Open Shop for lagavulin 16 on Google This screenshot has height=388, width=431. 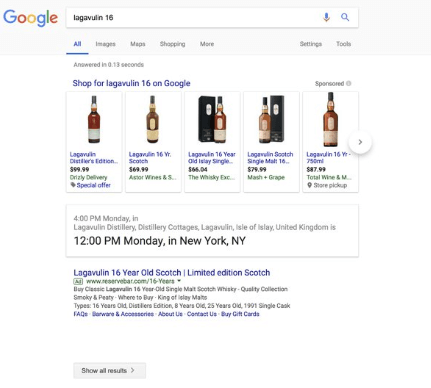(x=131, y=83)
